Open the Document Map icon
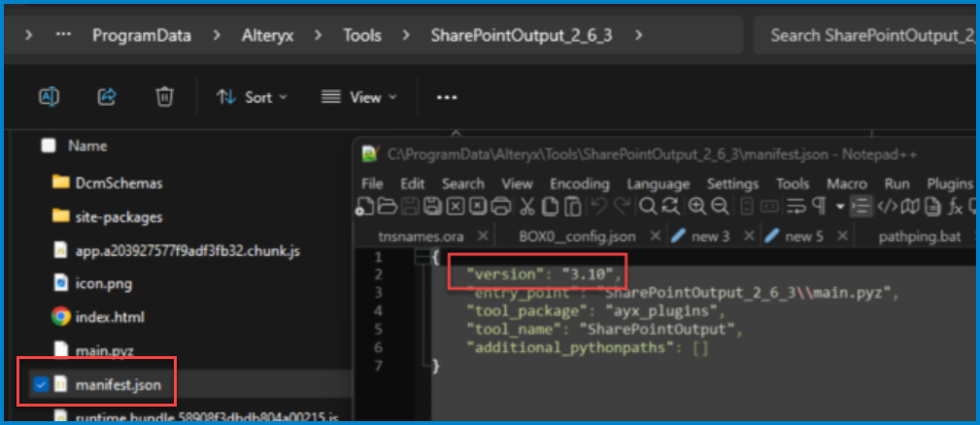 [x=911, y=207]
